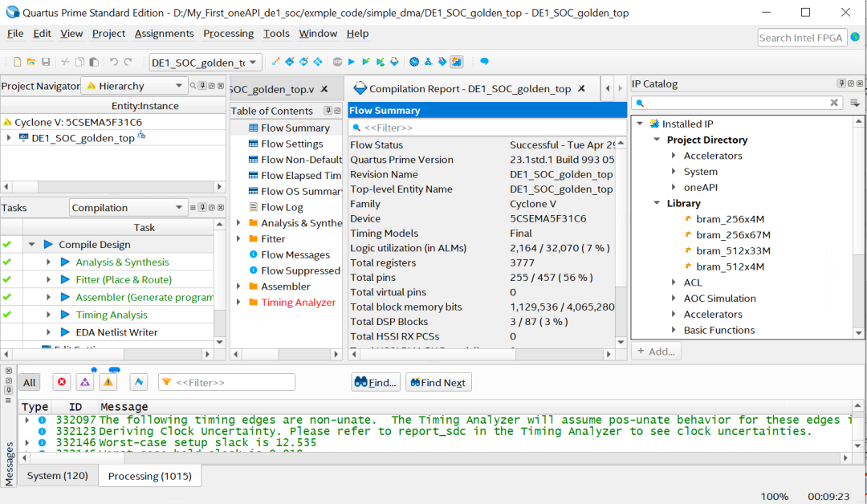Screen dimensions: 867x504
Task: Clear the IP Catalog search field
Action: tap(834, 103)
